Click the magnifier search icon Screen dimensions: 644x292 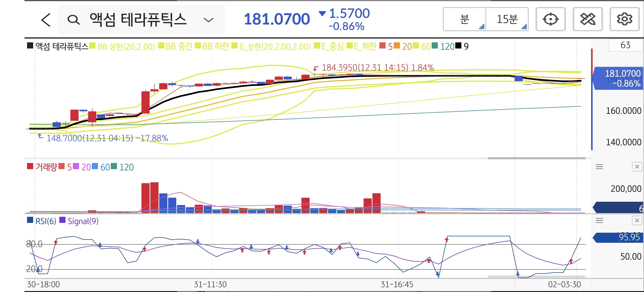point(74,20)
